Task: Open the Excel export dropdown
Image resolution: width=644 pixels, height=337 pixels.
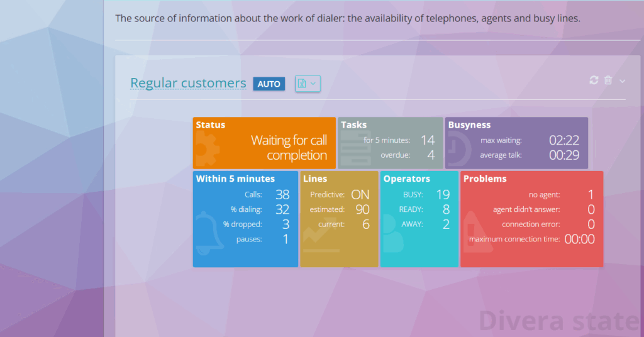Action: click(x=308, y=84)
